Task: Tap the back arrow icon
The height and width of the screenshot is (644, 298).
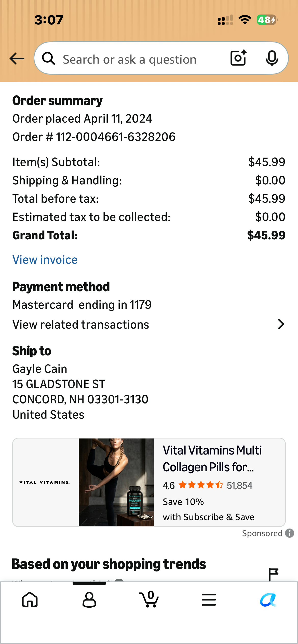Action: 17,59
